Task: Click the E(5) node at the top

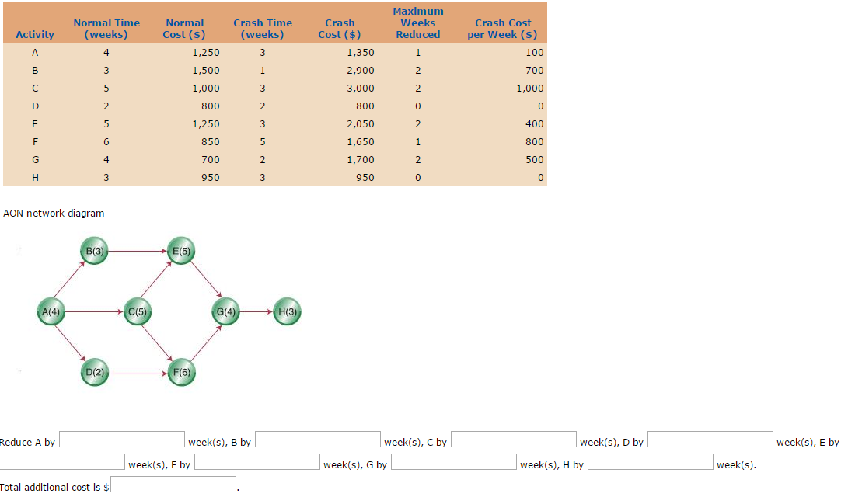Action: [x=180, y=250]
